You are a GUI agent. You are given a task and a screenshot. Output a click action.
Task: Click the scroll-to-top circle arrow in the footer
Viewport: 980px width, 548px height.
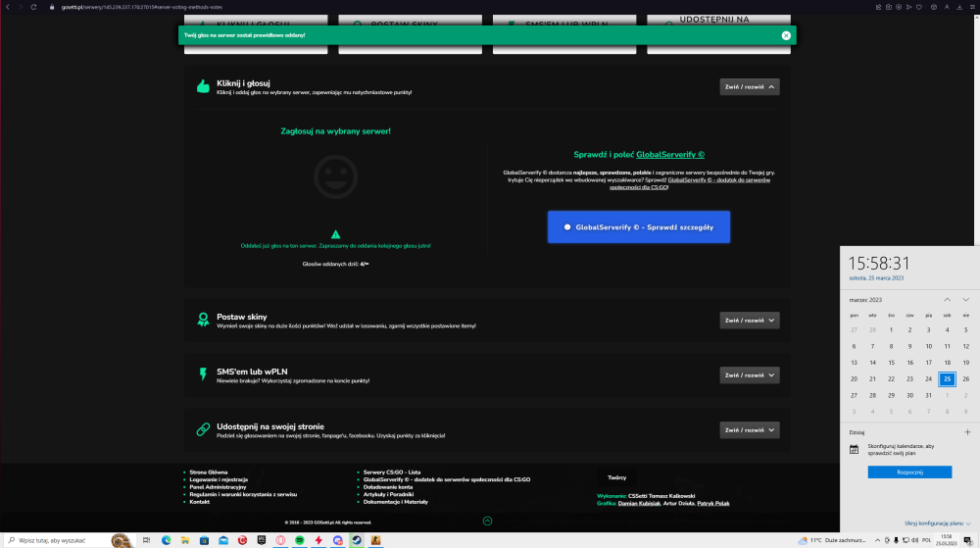tap(487, 522)
